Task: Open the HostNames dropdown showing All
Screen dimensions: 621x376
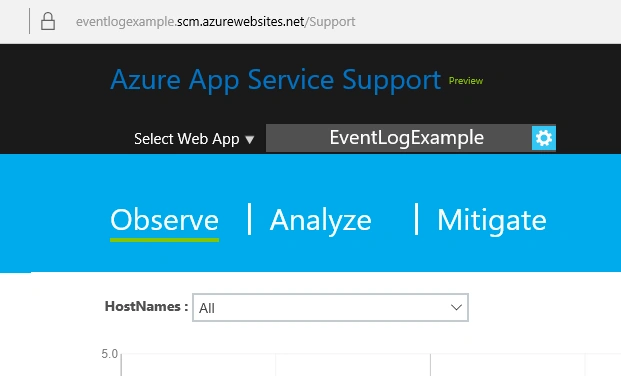Action: click(330, 307)
